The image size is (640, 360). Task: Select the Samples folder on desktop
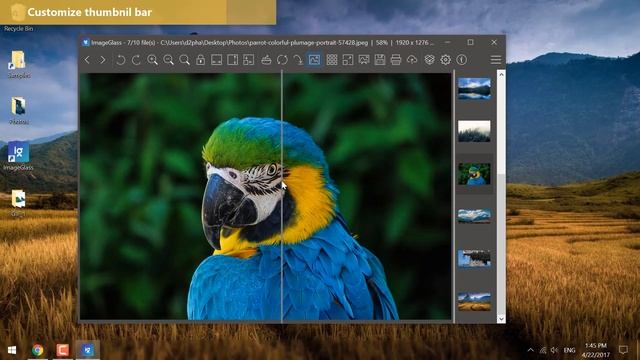click(x=18, y=64)
